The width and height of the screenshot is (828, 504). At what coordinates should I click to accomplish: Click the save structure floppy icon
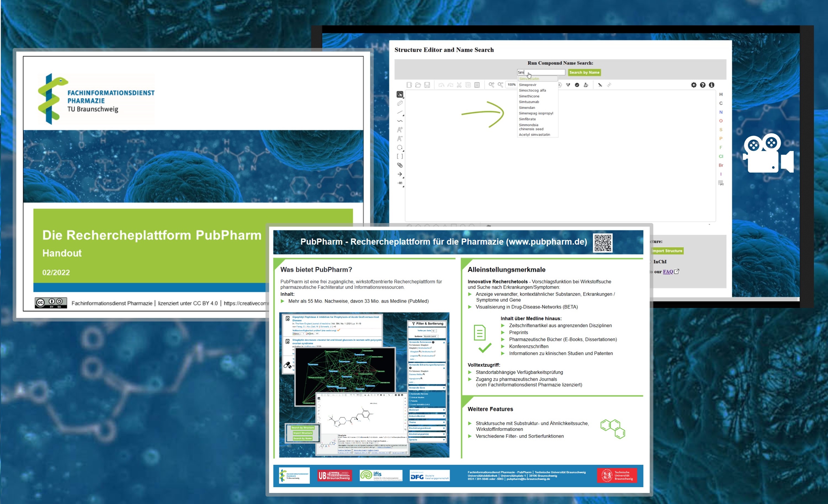click(427, 85)
